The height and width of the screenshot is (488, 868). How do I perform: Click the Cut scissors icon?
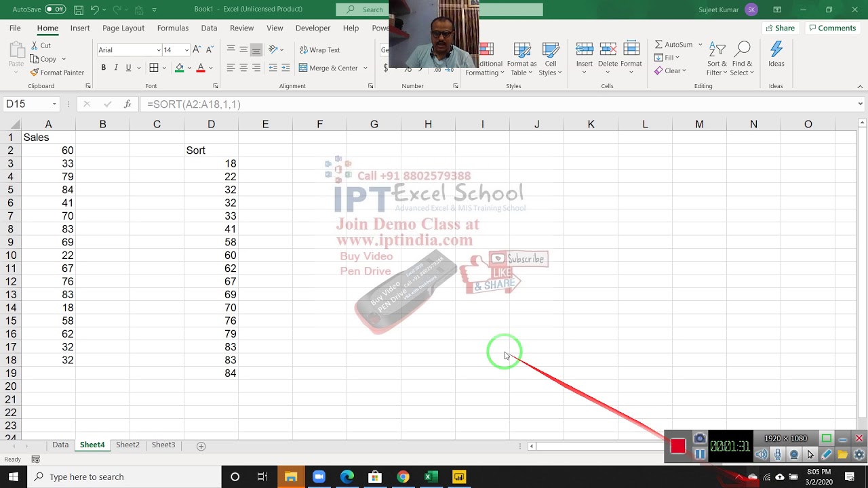pyautogui.click(x=35, y=45)
